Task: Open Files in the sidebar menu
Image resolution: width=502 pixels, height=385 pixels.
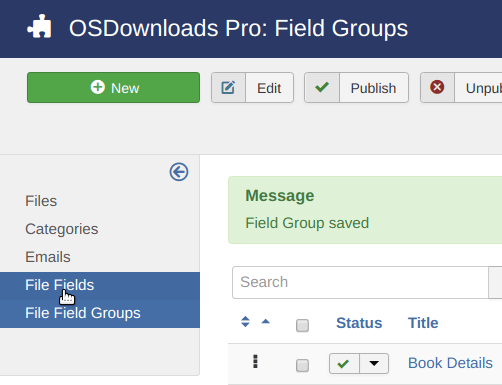Action: click(x=41, y=201)
